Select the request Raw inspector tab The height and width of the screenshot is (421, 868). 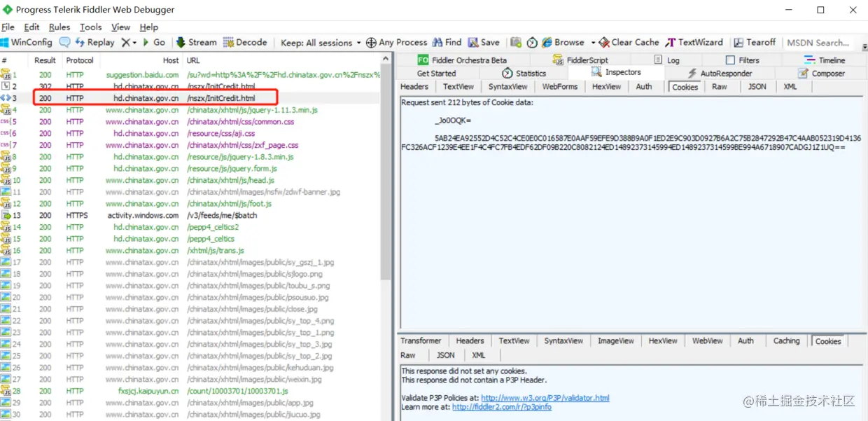720,87
